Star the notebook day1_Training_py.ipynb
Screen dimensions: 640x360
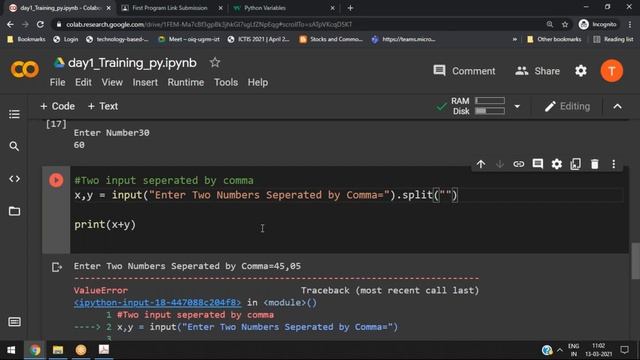pos(215,62)
